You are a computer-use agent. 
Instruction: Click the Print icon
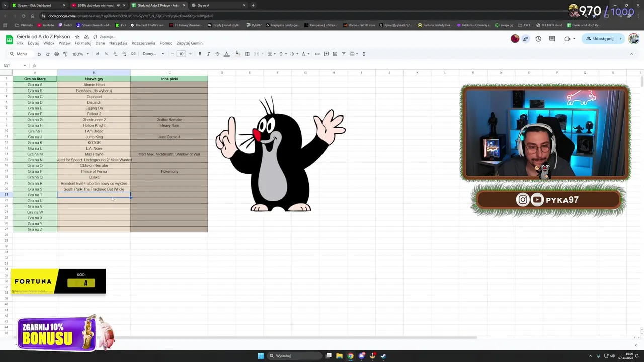56,54
